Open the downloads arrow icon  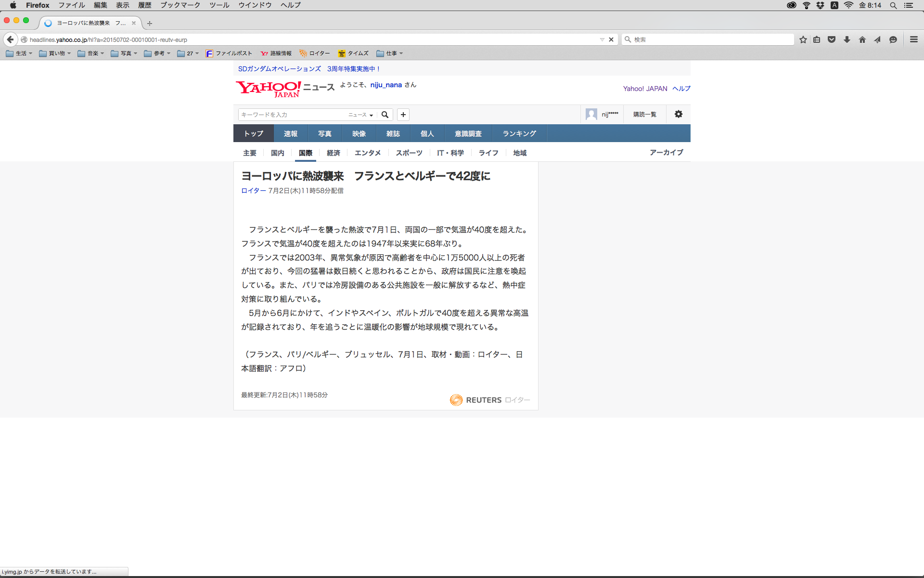[x=847, y=39]
